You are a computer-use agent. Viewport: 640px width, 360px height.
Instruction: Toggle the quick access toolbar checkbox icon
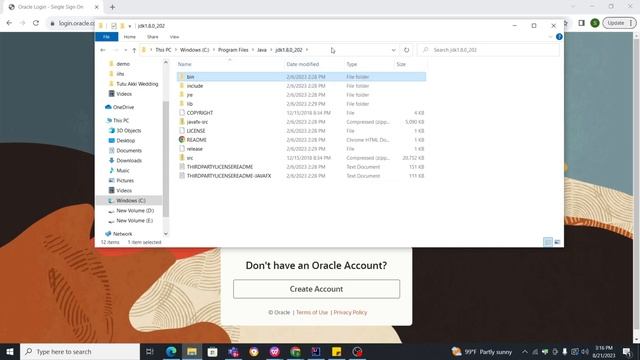tap(114, 26)
